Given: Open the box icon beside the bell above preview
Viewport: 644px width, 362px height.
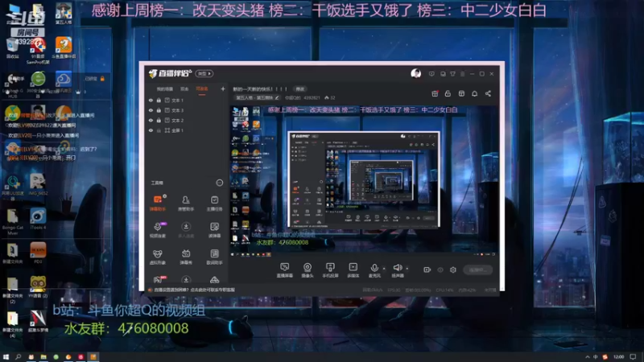Looking at the screenshot, I should pos(461,93).
